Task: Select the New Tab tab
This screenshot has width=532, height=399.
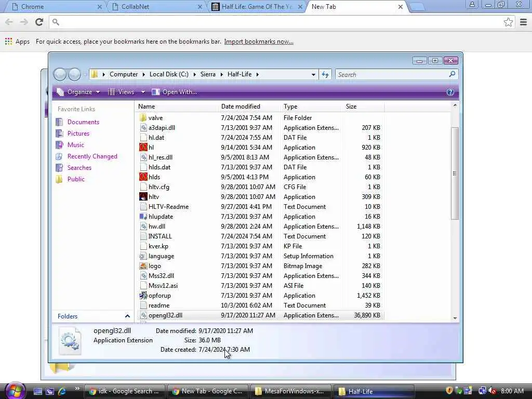Action: coord(357,7)
